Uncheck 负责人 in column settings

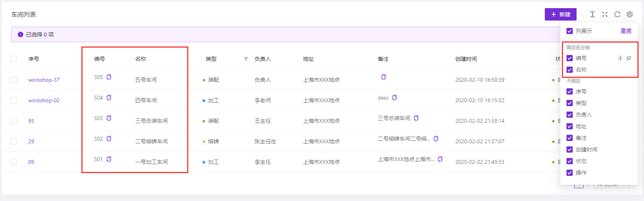570,115
